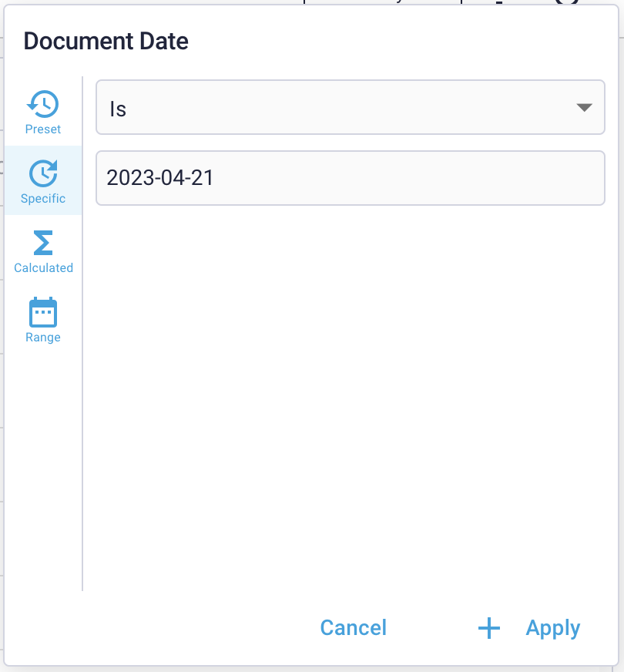Expand the comparison operator selector
This screenshot has height=672, width=624.
pos(351,107)
